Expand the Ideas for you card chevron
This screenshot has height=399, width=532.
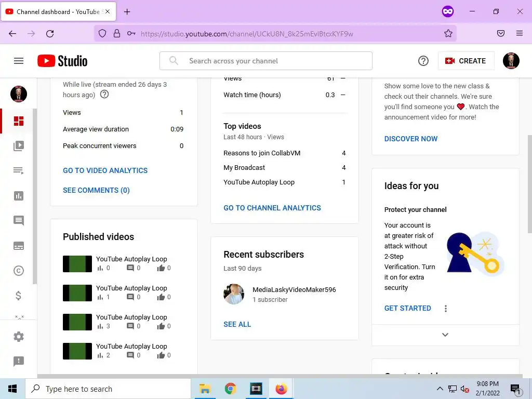[x=445, y=335]
